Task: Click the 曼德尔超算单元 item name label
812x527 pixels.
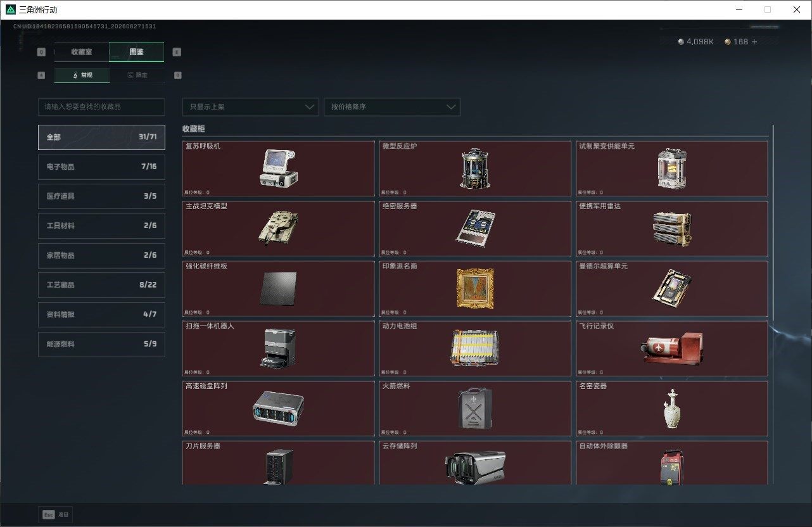Action: [x=604, y=266]
